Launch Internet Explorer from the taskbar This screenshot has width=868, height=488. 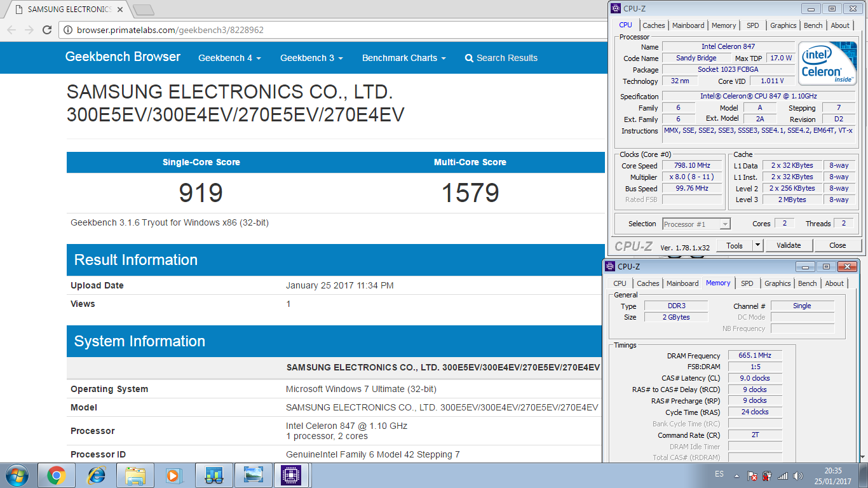tap(96, 475)
